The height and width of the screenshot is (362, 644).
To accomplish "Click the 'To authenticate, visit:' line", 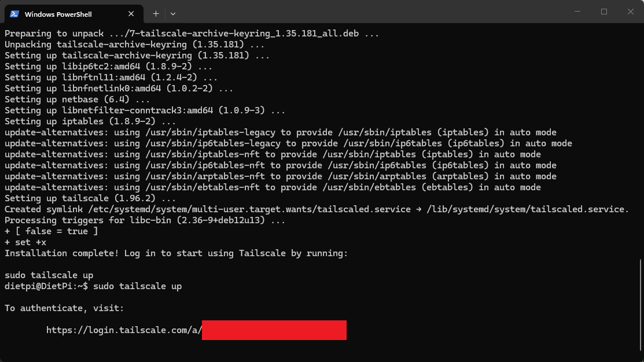I will pyautogui.click(x=64, y=308).
